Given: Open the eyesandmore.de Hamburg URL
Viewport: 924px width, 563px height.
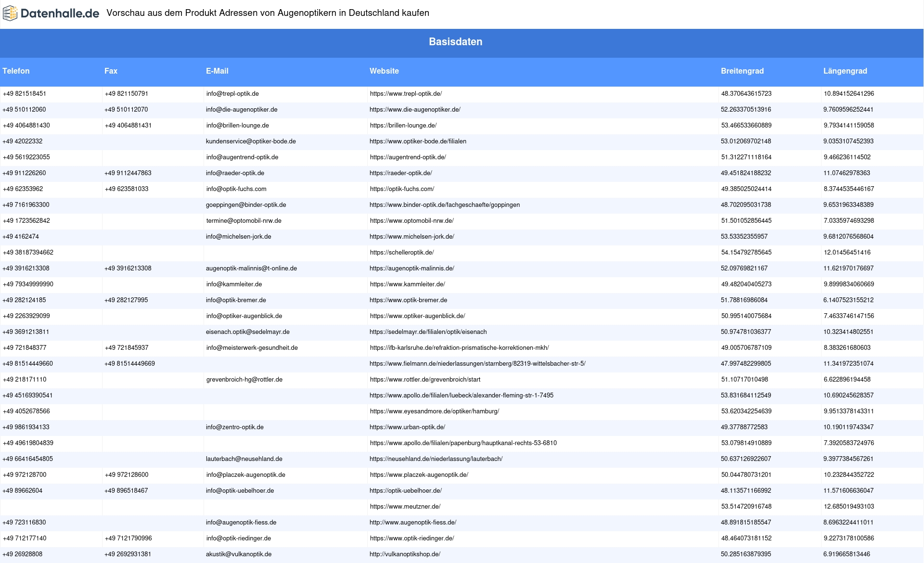Looking at the screenshot, I should coord(435,411).
